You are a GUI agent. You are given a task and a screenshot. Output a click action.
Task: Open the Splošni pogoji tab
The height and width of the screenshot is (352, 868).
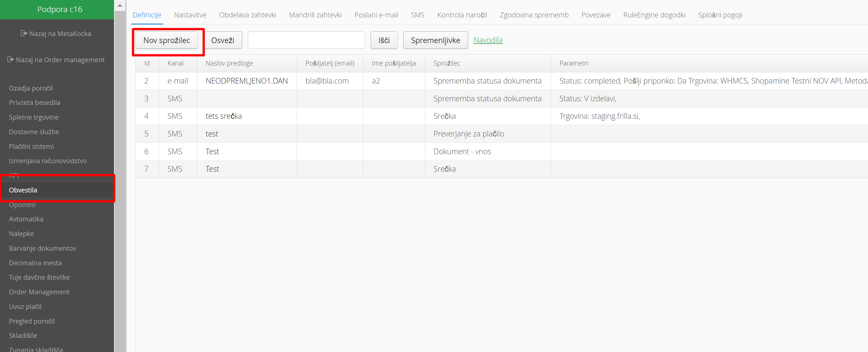pyautogui.click(x=720, y=15)
